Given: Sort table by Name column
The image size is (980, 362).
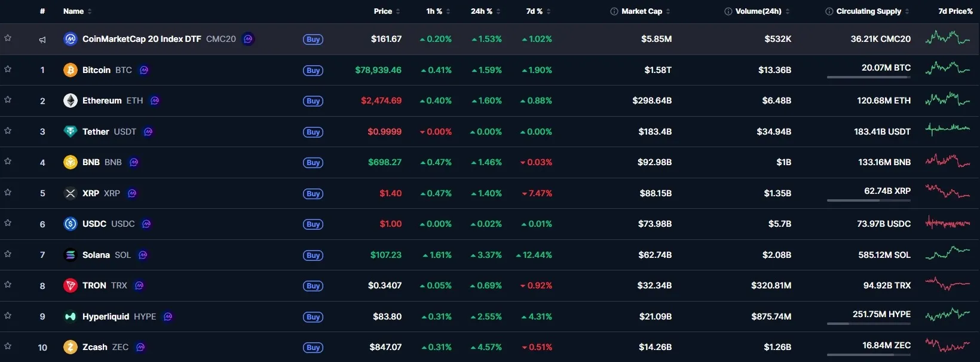Looking at the screenshot, I should (x=77, y=11).
